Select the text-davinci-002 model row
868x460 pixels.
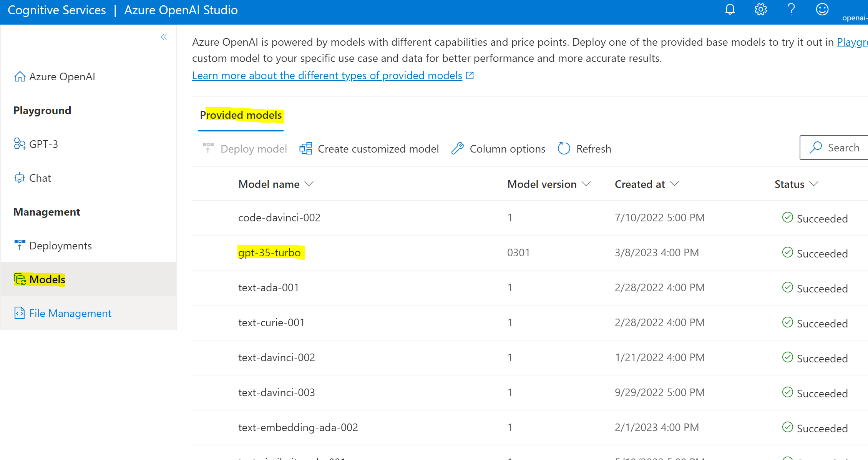pos(530,358)
